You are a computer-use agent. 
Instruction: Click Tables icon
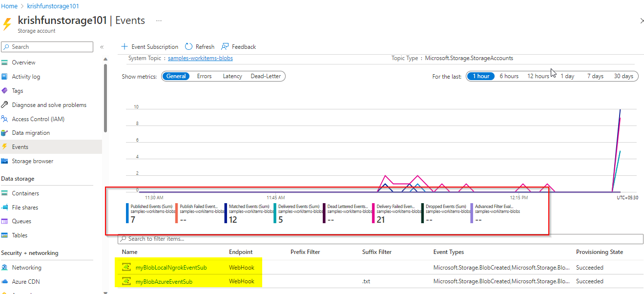[x=5, y=235]
